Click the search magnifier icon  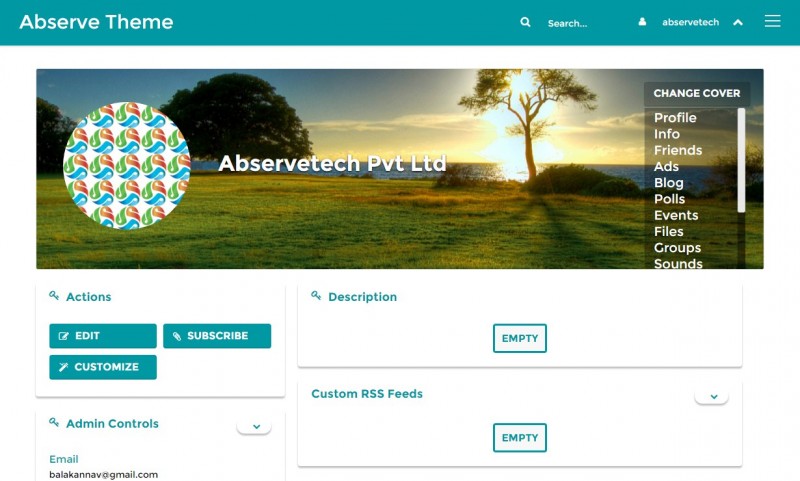click(x=525, y=22)
